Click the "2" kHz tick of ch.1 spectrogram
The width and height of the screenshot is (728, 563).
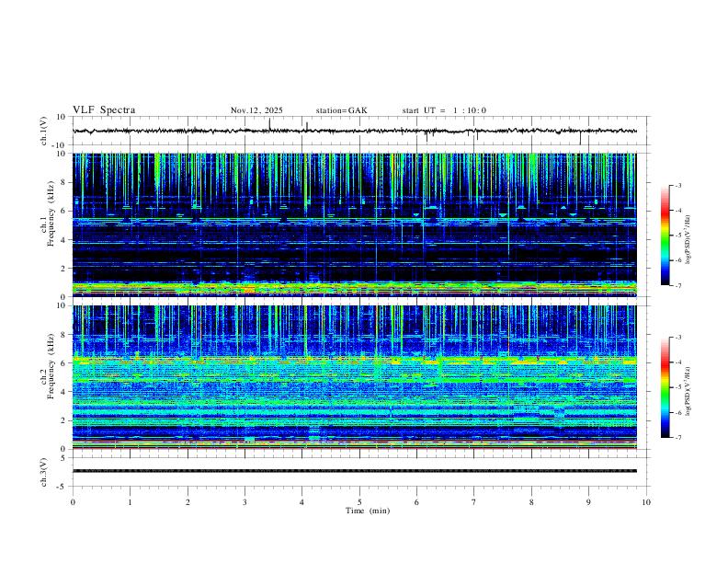click(x=63, y=268)
